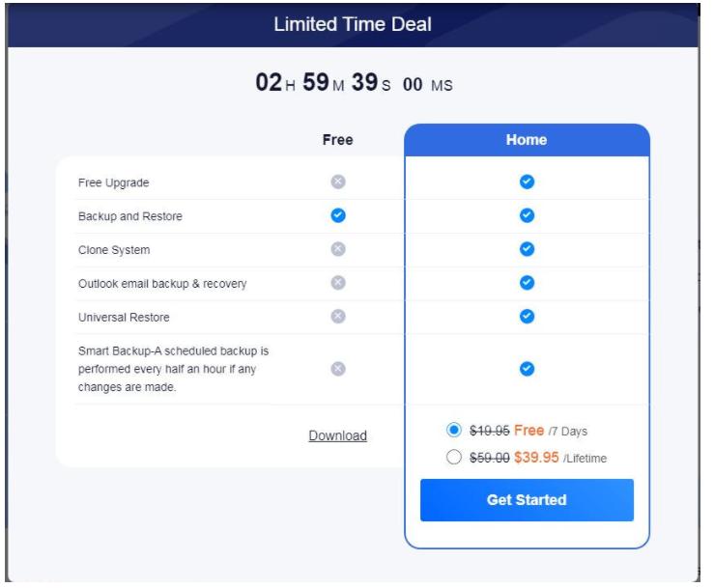Click the gray X icon for Universal Restore

[x=338, y=317]
